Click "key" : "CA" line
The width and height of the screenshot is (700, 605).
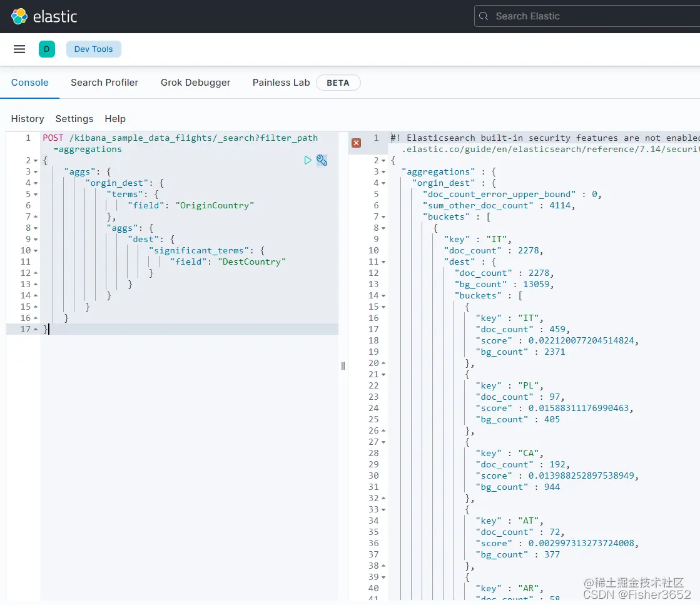point(509,453)
